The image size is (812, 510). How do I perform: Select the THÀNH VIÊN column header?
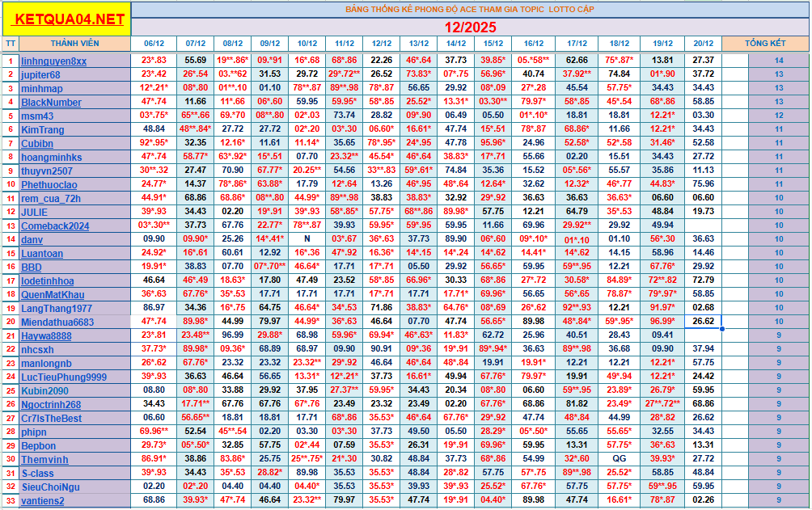coord(74,43)
